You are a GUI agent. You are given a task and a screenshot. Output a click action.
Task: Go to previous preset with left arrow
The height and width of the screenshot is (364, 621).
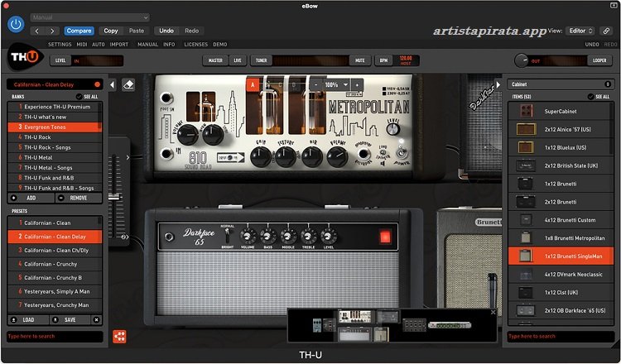click(38, 31)
